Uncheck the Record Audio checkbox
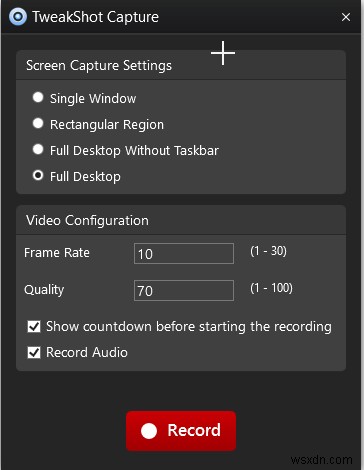Viewport: 364px width, 470px height. 34,352
